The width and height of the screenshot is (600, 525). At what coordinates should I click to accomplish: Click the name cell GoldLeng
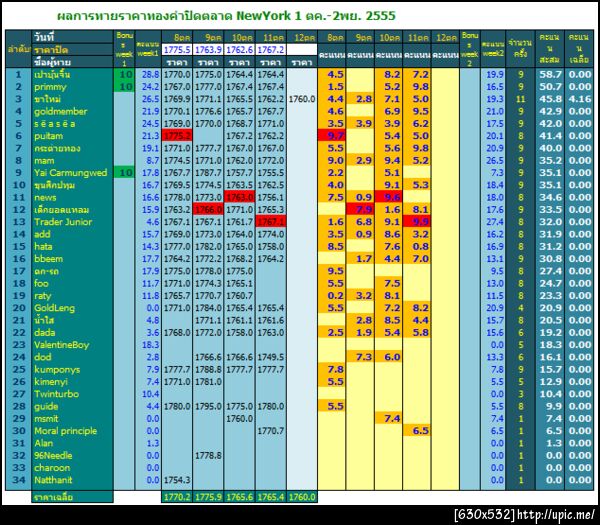(x=72, y=308)
